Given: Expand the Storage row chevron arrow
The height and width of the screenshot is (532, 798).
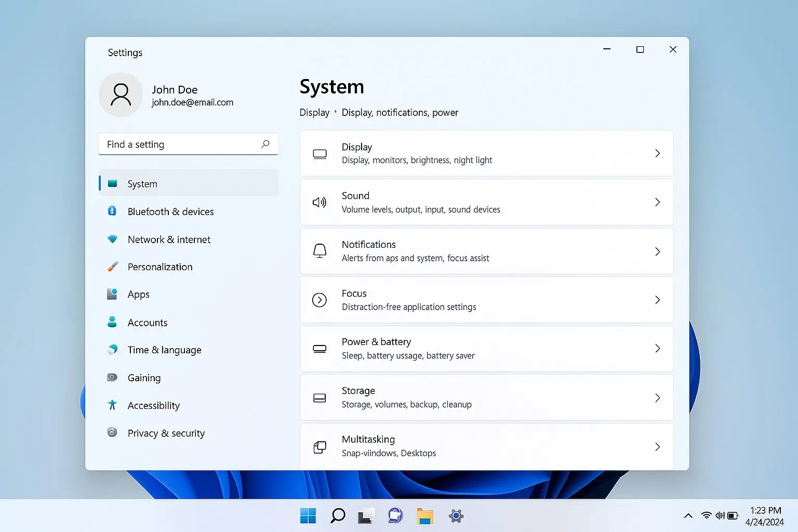Looking at the screenshot, I should [x=657, y=398].
